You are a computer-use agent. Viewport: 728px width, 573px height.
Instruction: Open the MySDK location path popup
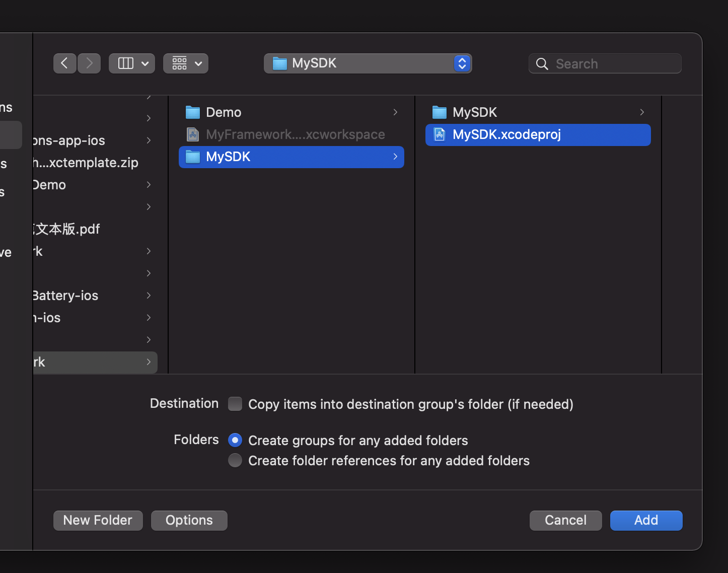(368, 63)
